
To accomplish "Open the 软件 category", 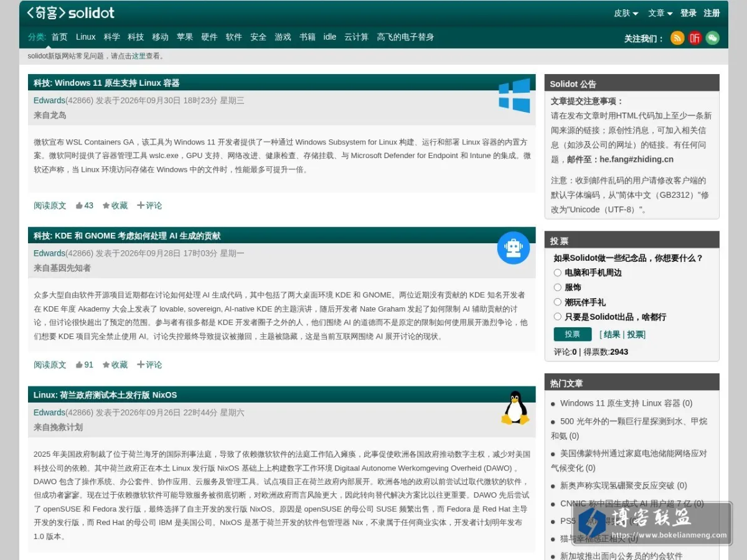I will point(234,37).
